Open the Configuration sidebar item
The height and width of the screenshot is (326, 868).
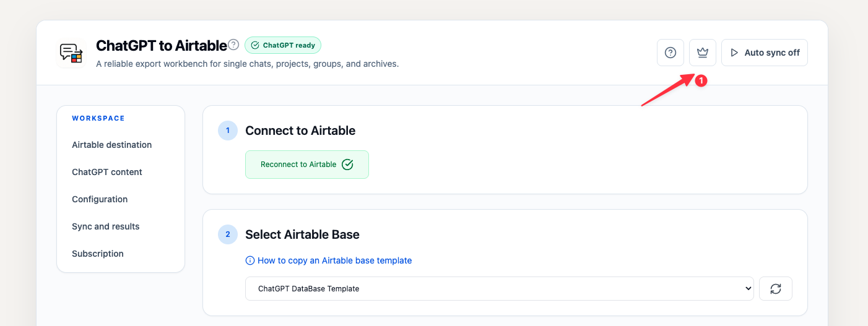click(x=100, y=199)
